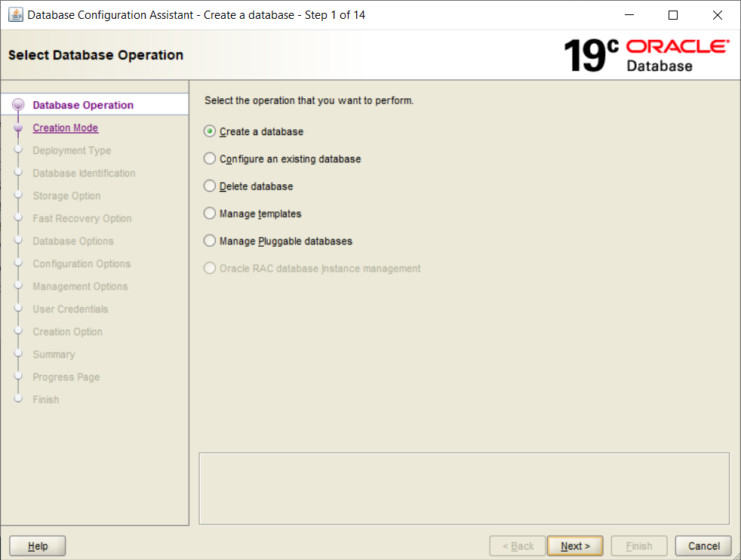Open the Creation Mode step link
741x560 pixels.
[x=65, y=128]
